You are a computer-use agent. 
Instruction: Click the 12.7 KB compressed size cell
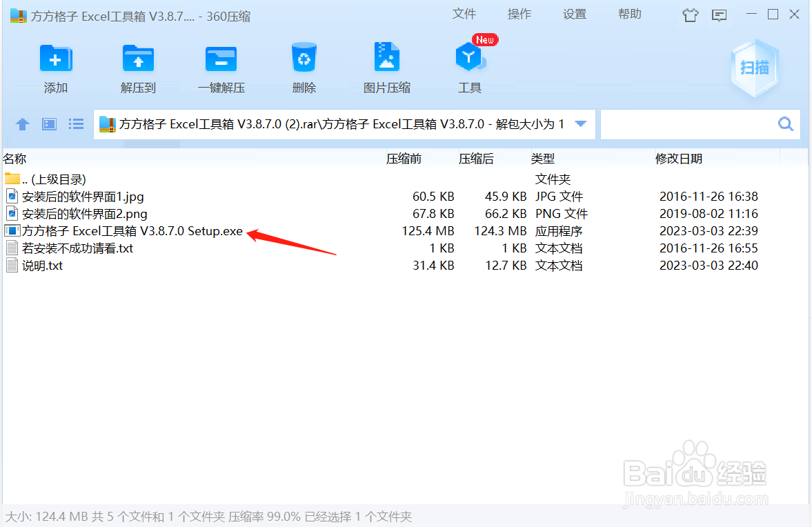tap(506, 265)
